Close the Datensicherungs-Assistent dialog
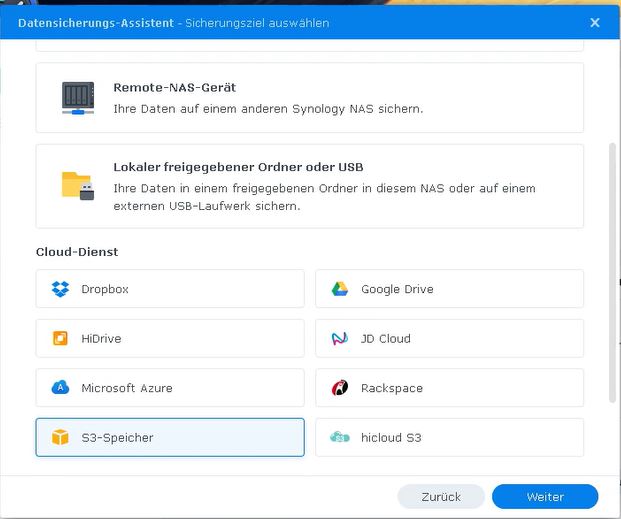This screenshot has height=519, width=621. tap(595, 23)
